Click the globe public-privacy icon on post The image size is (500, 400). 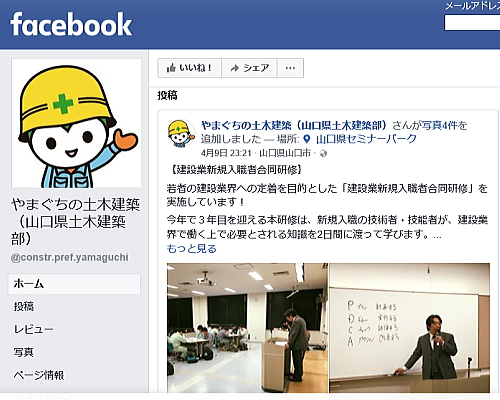coord(323,153)
